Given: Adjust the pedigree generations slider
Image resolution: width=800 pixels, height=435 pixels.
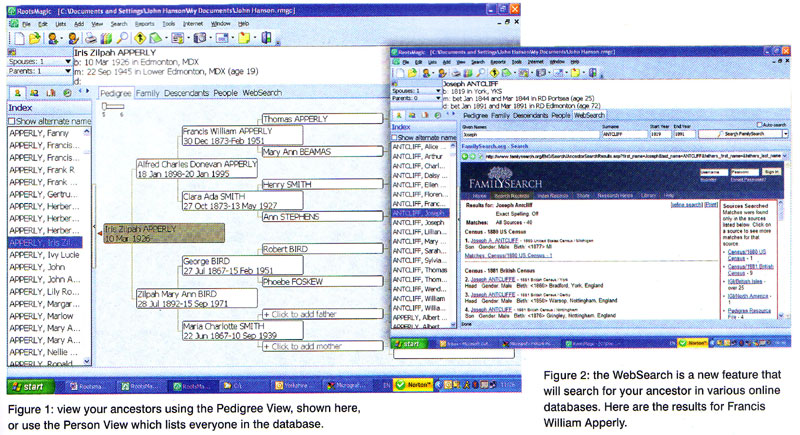Looking at the screenshot, I should point(113,107).
